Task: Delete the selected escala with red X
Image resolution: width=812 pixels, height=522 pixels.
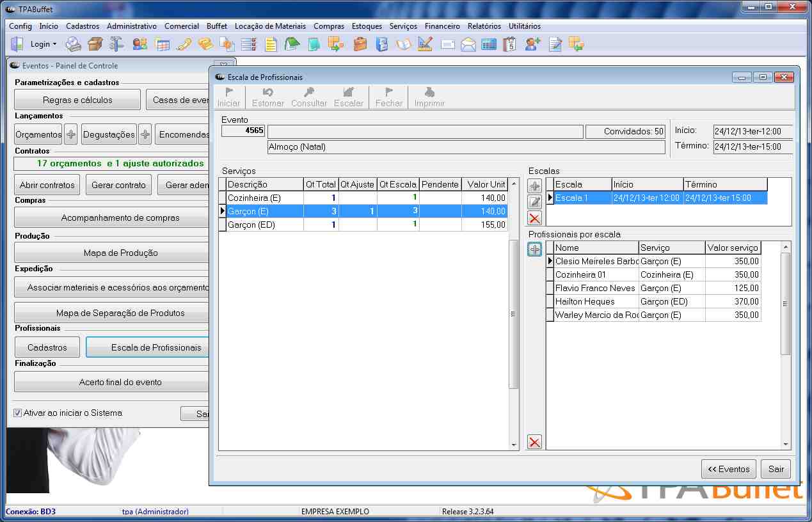Action: click(x=534, y=218)
